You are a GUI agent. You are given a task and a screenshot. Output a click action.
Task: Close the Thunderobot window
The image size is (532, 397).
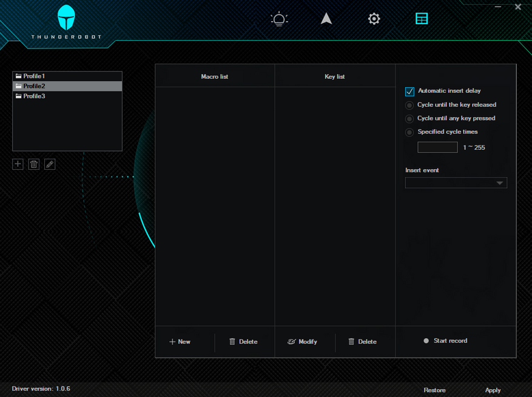(x=518, y=7)
